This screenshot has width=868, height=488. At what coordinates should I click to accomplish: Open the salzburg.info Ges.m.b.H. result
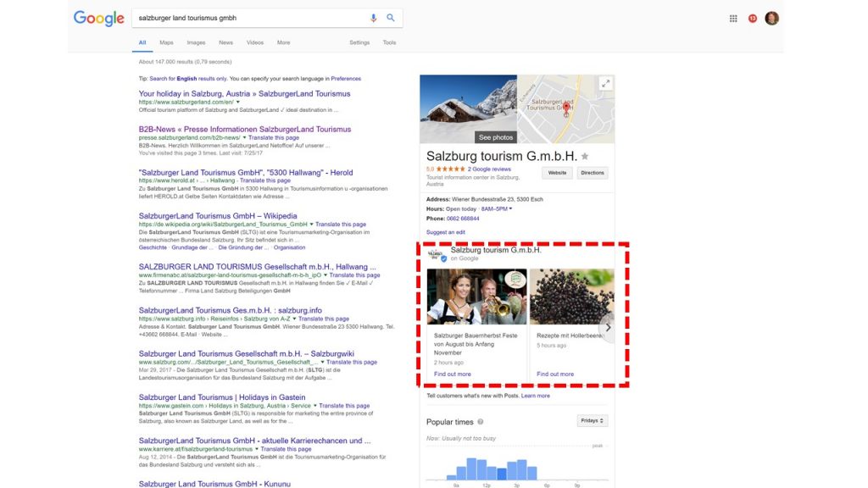click(231, 310)
